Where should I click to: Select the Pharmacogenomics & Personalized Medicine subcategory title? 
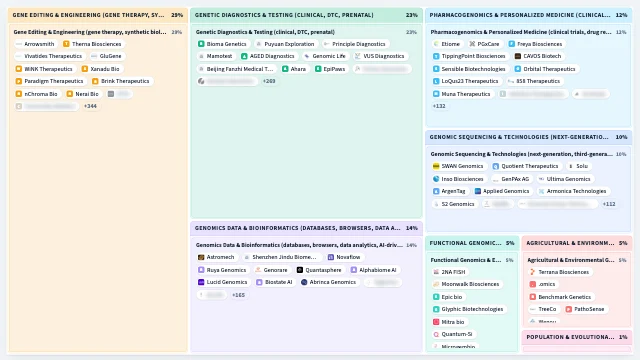[521, 32]
